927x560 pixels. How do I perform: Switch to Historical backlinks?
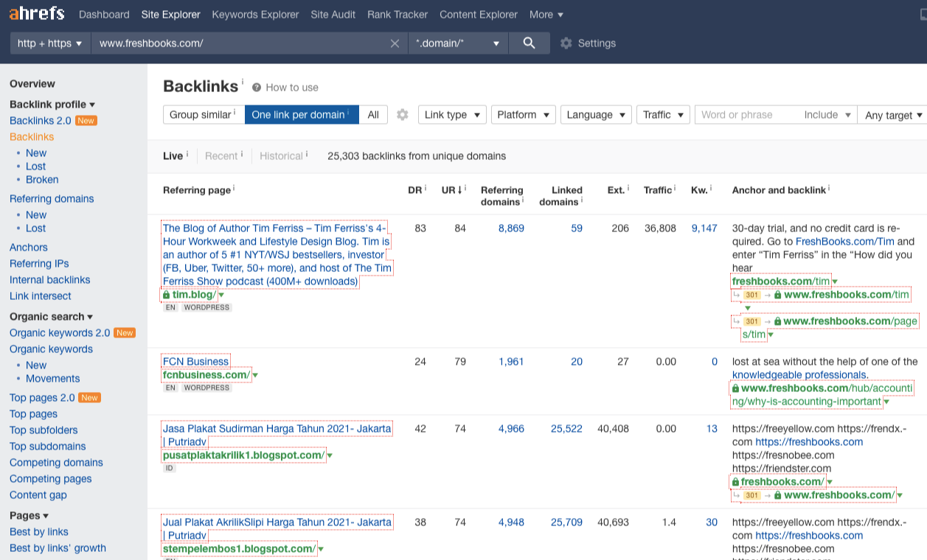click(281, 156)
